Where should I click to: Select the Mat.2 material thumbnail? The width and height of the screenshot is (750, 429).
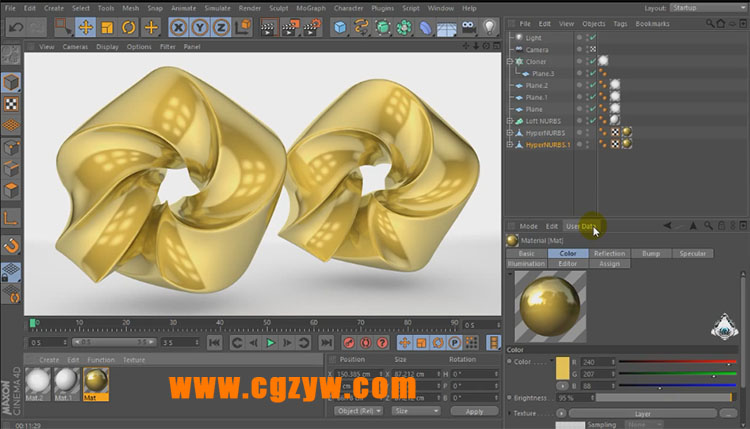pyautogui.click(x=37, y=384)
